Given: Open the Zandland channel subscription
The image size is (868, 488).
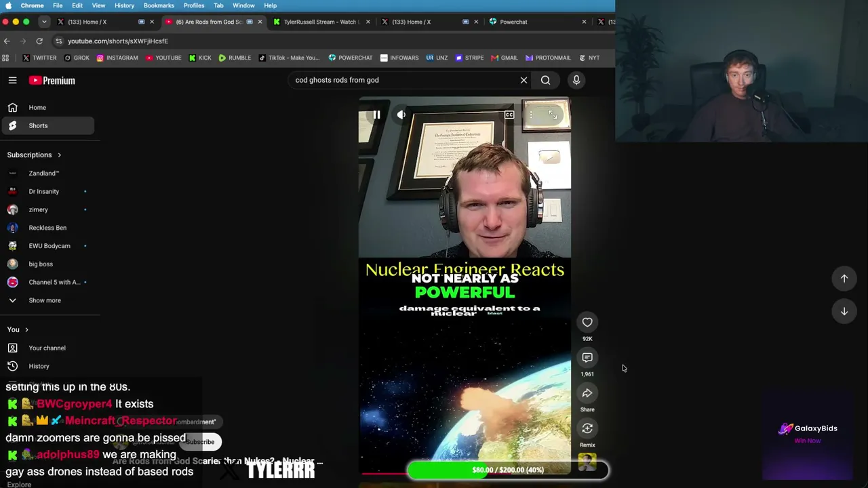Looking at the screenshot, I should pos(47,173).
